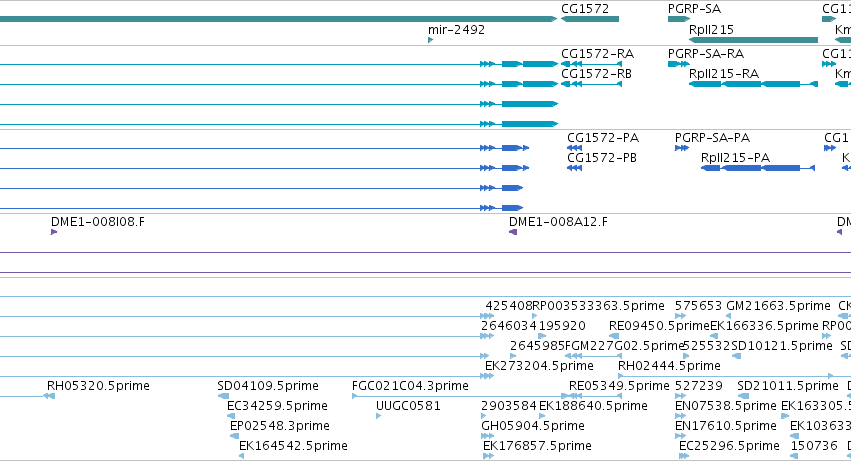Viewport: 851px width, 461px height.
Task: Click EST RE05349.5prime
Action: [x=619, y=386]
